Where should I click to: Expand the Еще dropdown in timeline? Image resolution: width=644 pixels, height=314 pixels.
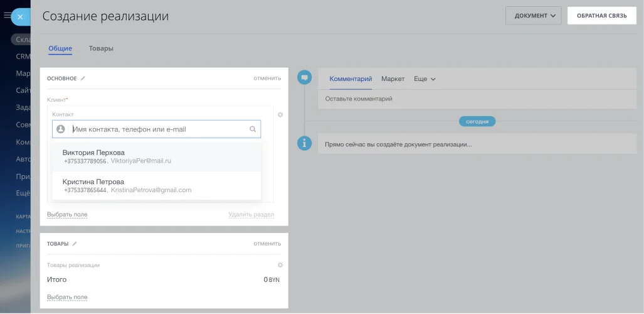point(425,79)
